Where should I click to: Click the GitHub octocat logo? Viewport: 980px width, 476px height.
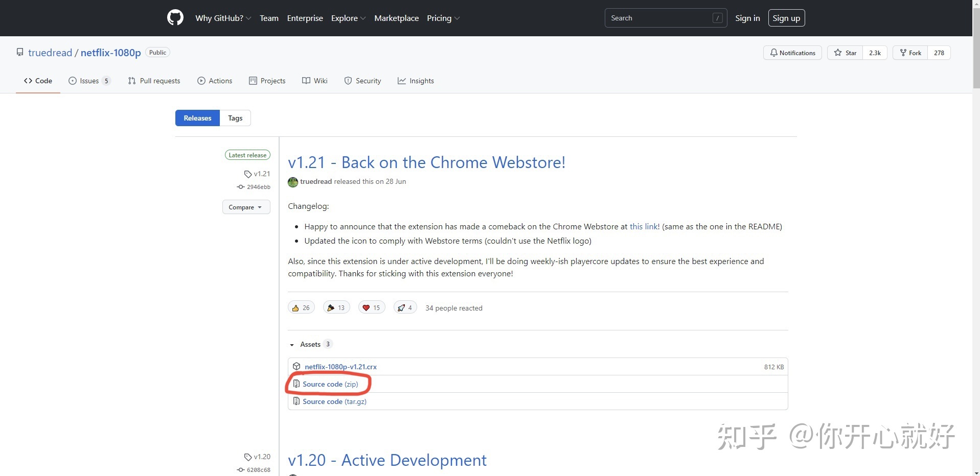click(x=175, y=18)
